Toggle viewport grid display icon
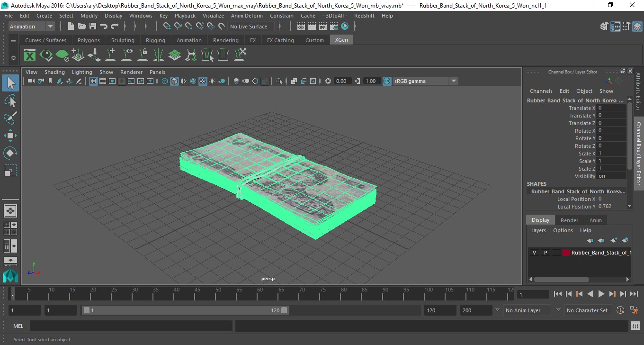This screenshot has height=345, width=644. 93,81
